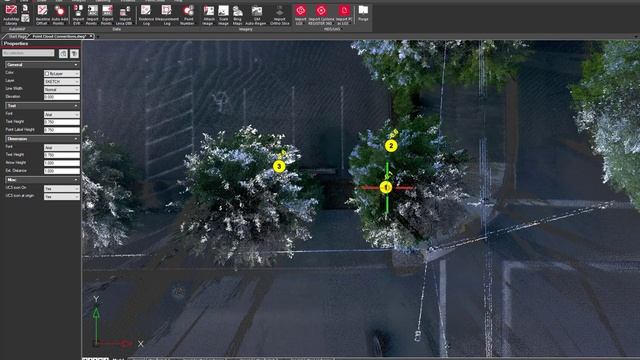Activate the Auto Add Points tool

60,15
